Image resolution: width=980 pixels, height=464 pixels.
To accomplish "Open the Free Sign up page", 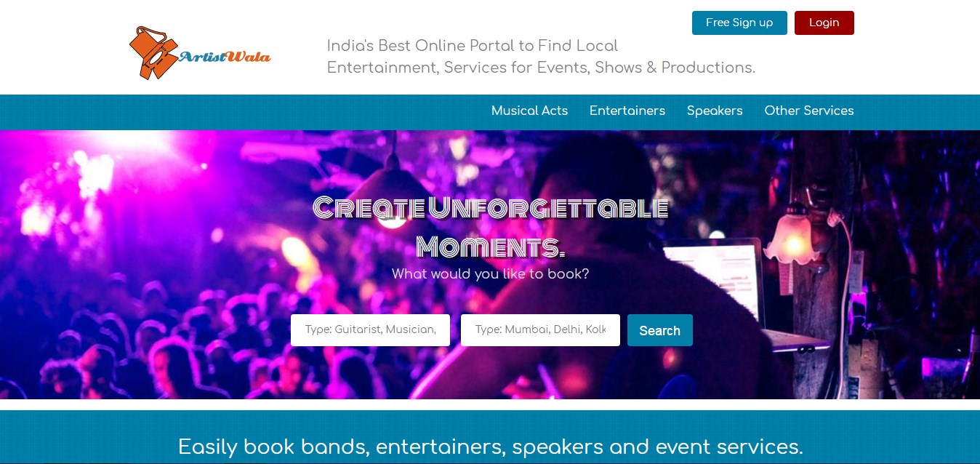I will point(739,23).
